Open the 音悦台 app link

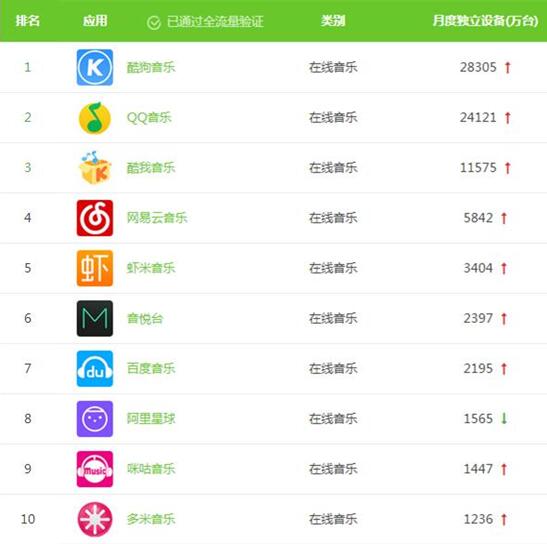pos(145,318)
